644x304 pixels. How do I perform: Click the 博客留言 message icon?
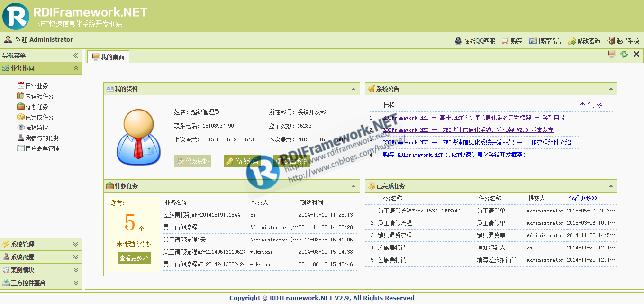(533, 41)
